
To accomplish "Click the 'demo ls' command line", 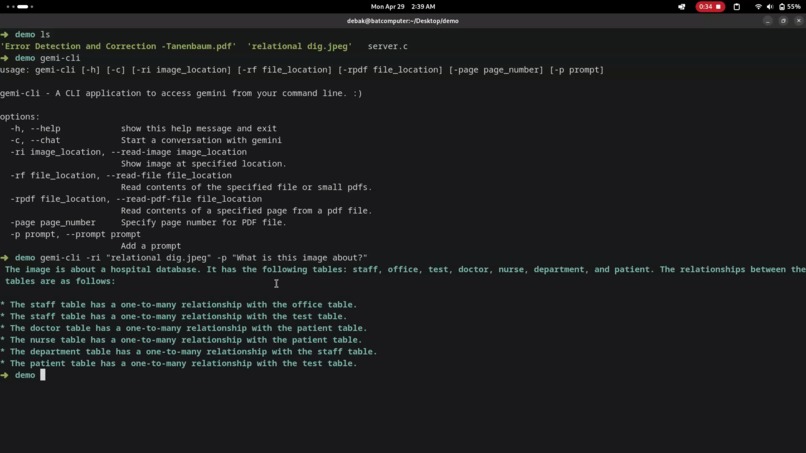I will tap(26, 34).
